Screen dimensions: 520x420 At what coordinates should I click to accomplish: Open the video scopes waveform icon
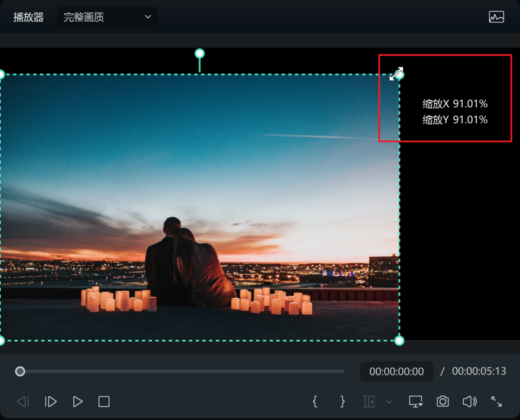click(x=496, y=17)
